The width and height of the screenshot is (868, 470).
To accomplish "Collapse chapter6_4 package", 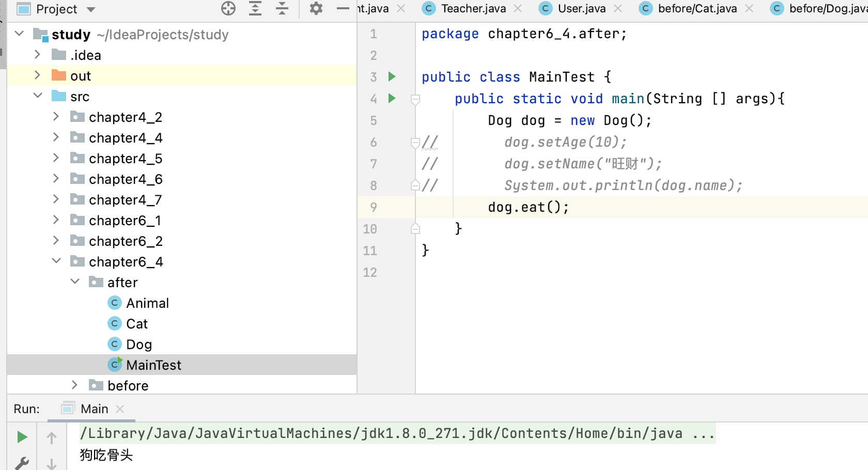I will [x=56, y=261].
